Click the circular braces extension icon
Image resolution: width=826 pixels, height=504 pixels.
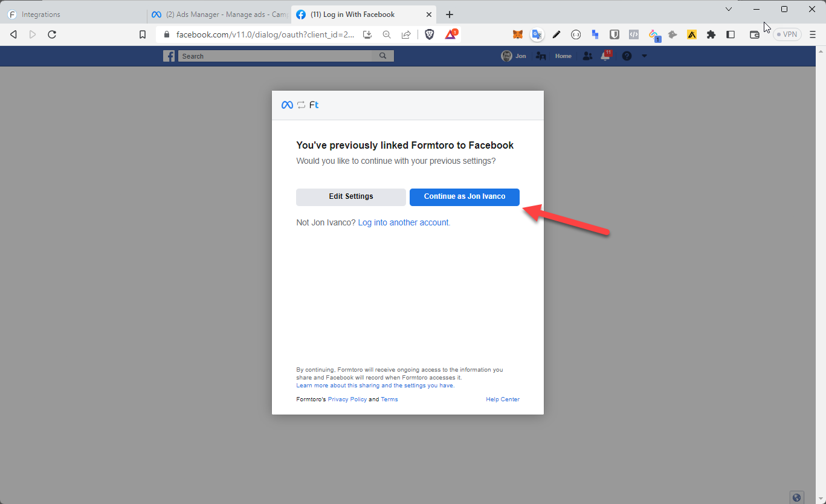point(576,34)
